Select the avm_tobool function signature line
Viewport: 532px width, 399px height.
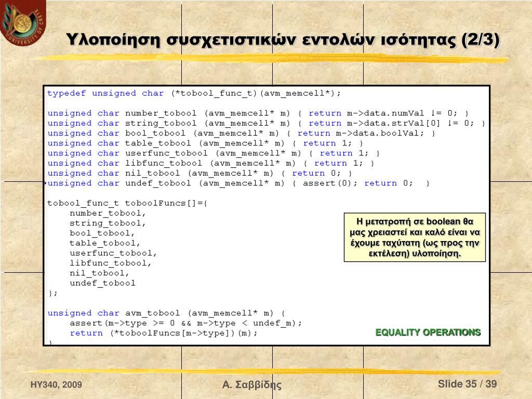tap(167, 313)
